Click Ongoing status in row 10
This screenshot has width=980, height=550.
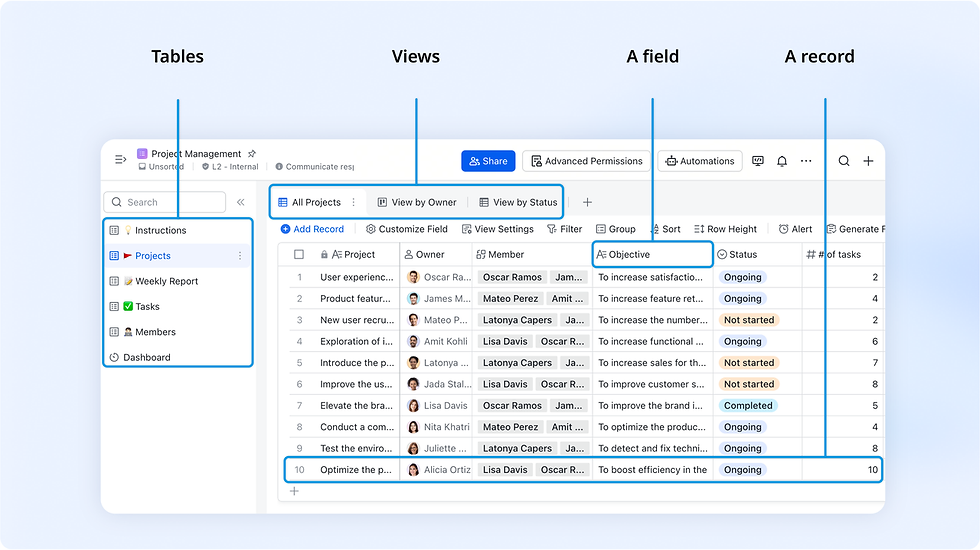[x=742, y=469]
